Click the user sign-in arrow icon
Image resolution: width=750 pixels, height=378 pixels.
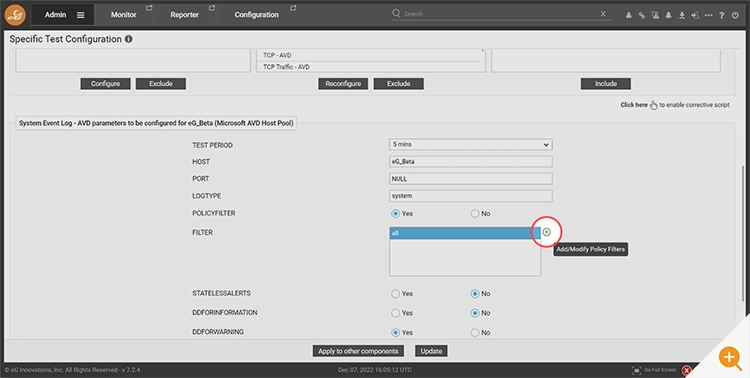coord(695,15)
